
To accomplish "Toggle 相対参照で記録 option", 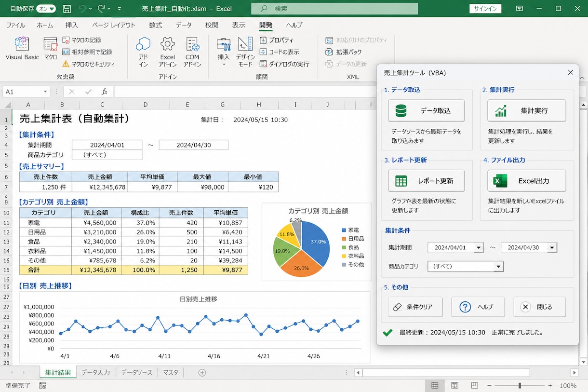I will click(87, 52).
